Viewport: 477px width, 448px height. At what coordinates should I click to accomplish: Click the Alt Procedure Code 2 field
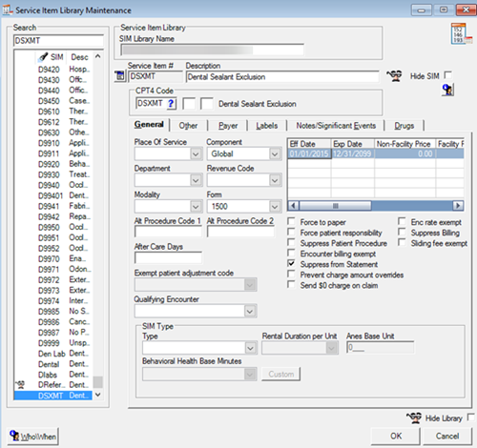pyautogui.click(x=240, y=232)
